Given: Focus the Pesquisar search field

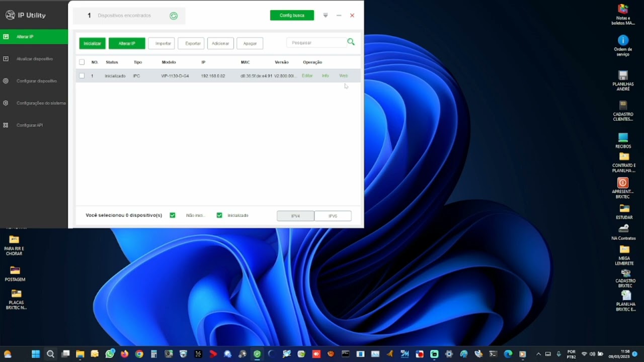Looking at the screenshot, I should [x=316, y=43].
